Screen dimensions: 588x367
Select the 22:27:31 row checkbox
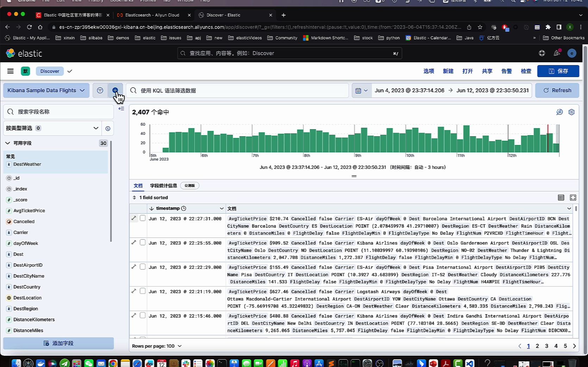pyautogui.click(x=143, y=218)
